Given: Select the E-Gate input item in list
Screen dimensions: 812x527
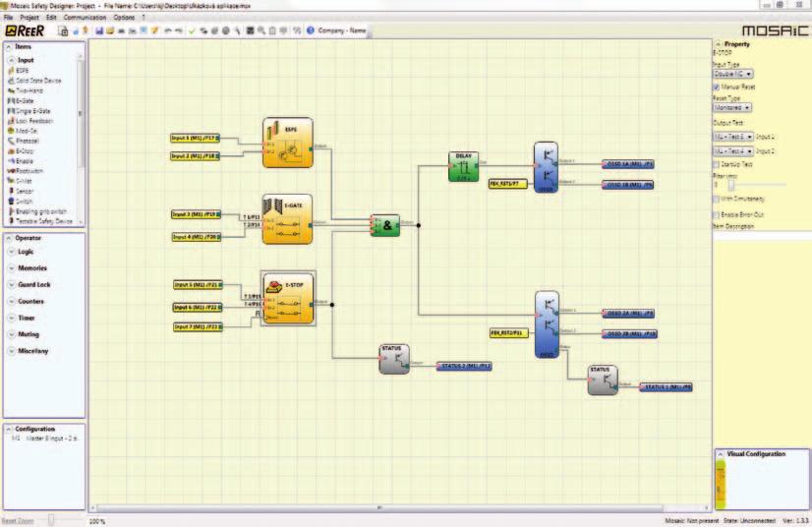Looking at the screenshot, I should point(21,100).
